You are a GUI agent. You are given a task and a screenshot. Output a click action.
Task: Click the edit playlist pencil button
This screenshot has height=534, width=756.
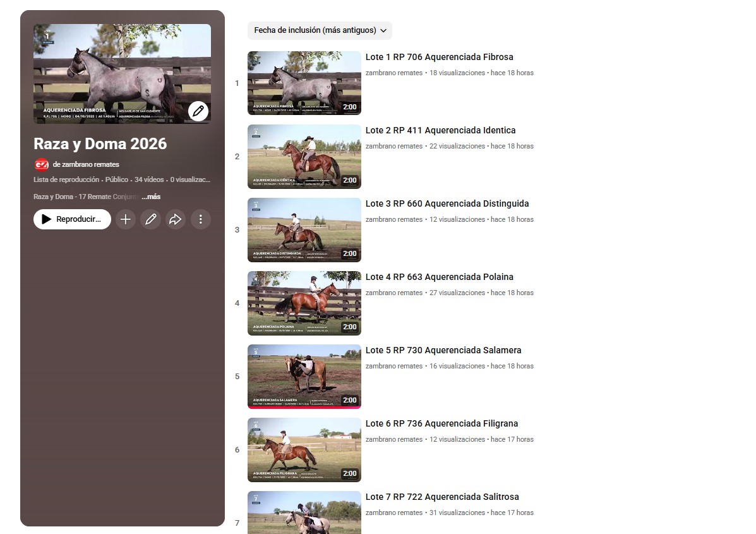[x=150, y=219]
